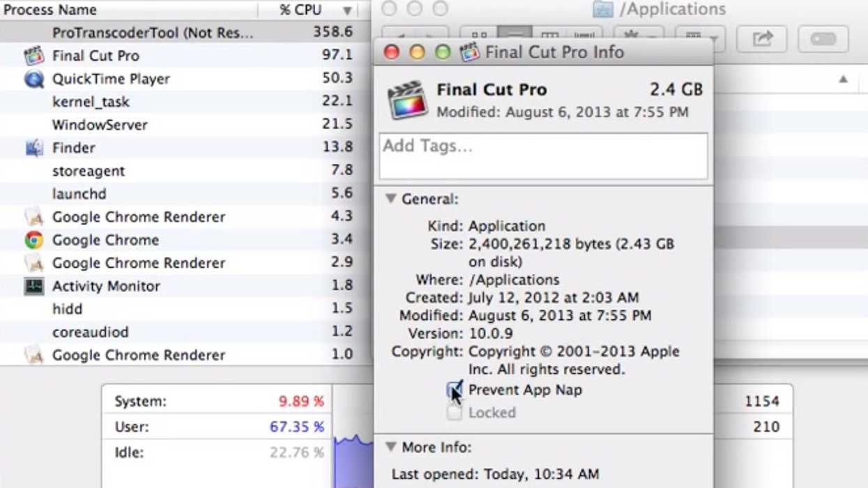Screen dimensions: 868x488
Task: Click the Chrome Renderer icon on the 1.0 row
Action: point(33,355)
